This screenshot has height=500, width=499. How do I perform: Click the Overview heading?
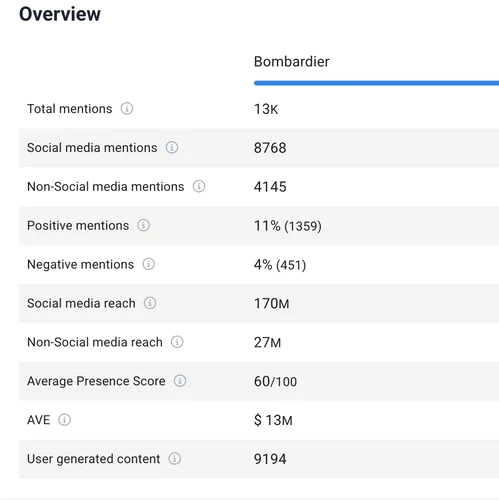point(60,14)
